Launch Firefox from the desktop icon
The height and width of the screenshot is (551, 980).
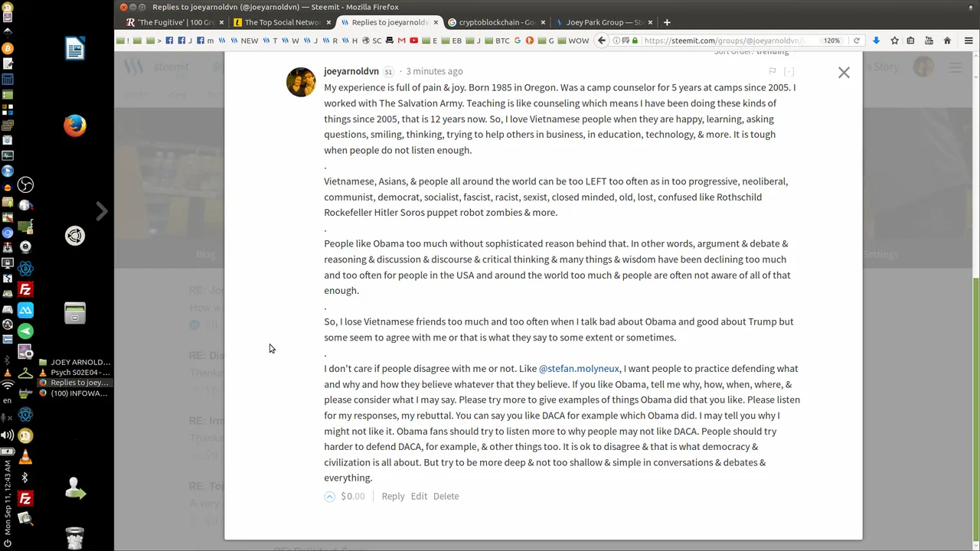pyautogui.click(x=75, y=126)
